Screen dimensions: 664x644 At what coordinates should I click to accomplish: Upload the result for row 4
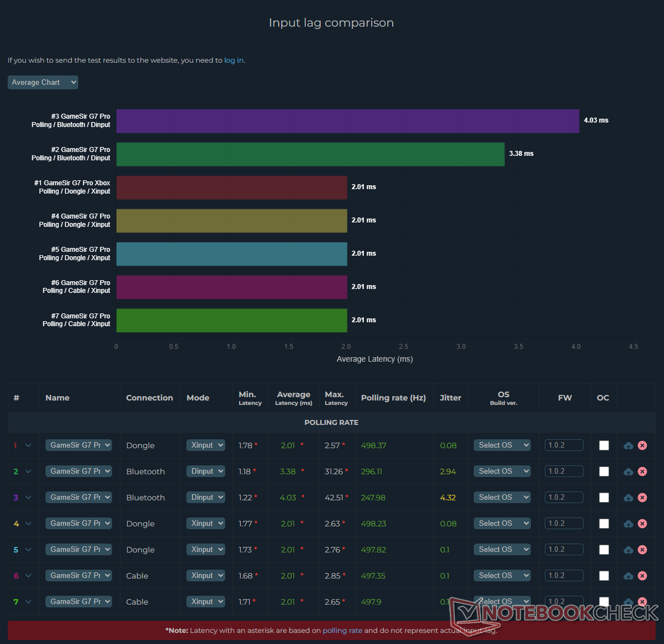click(628, 524)
